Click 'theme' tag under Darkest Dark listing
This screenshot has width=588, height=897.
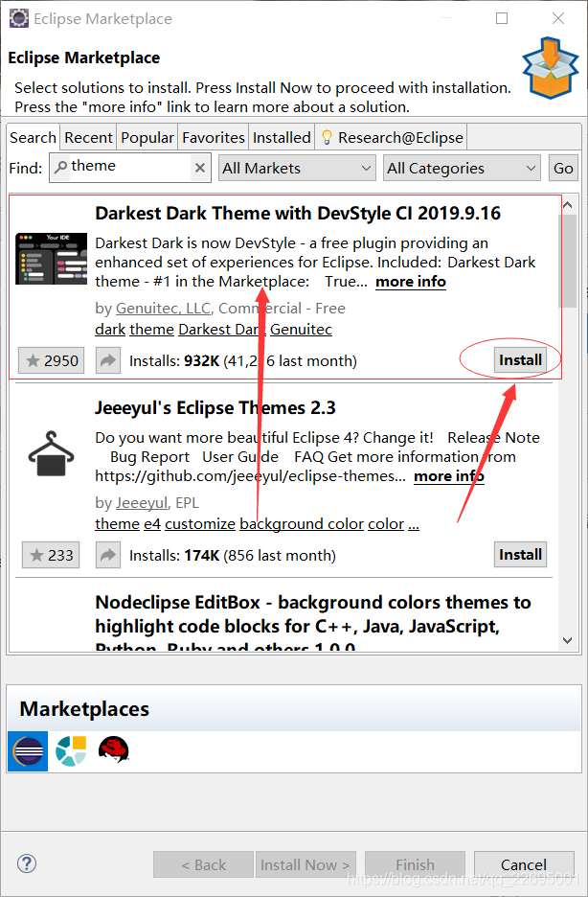(x=152, y=330)
